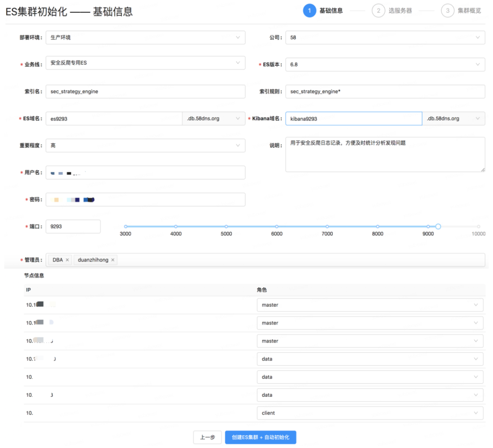Click the 节点信息 section heading
The image size is (493, 448).
(34, 276)
